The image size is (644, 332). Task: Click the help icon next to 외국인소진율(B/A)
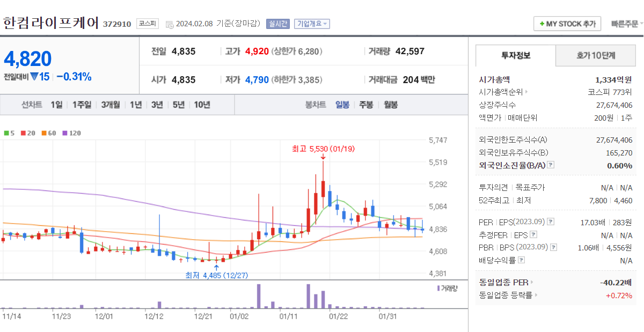pyautogui.click(x=551, y=165)
